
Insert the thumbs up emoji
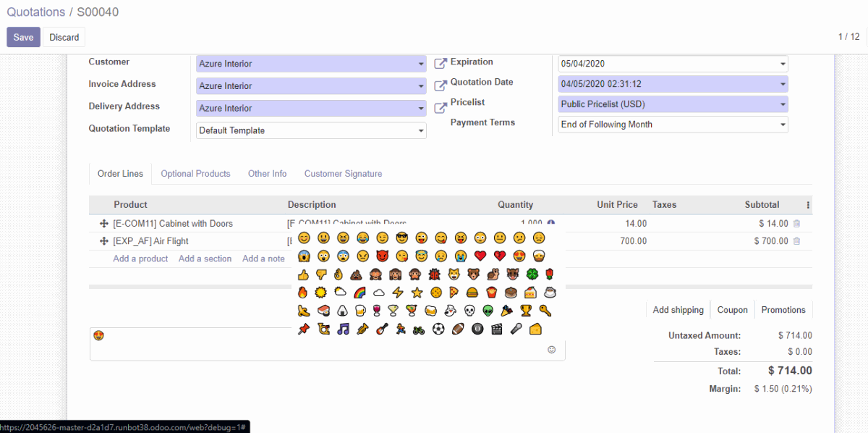(x=303, y=274)
